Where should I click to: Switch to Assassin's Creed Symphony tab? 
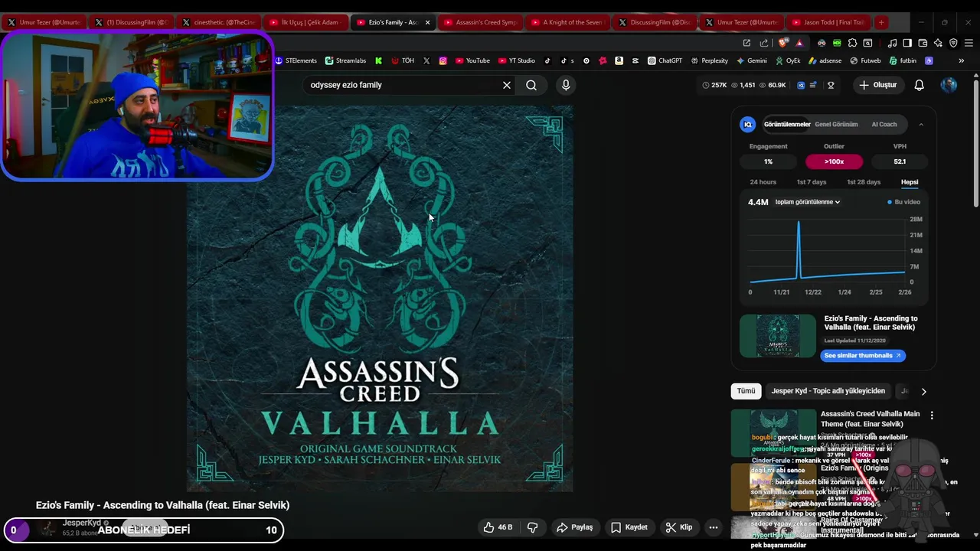[x=480, y=22]
